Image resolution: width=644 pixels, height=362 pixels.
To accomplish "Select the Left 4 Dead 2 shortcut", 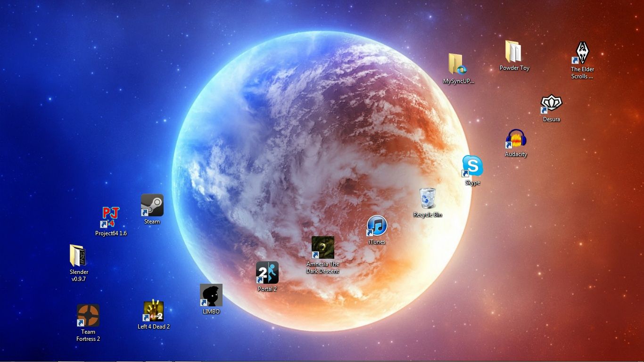I will (x=154, y=311).
